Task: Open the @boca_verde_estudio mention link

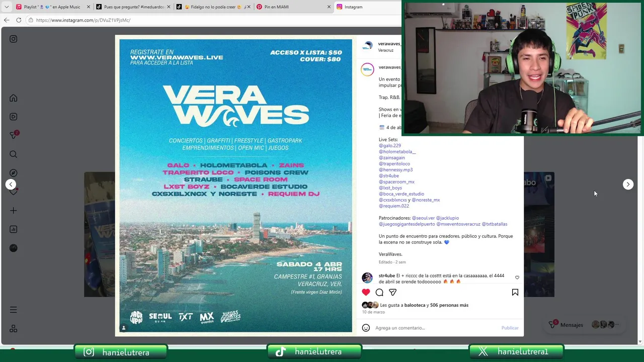Action: (401, 194)
